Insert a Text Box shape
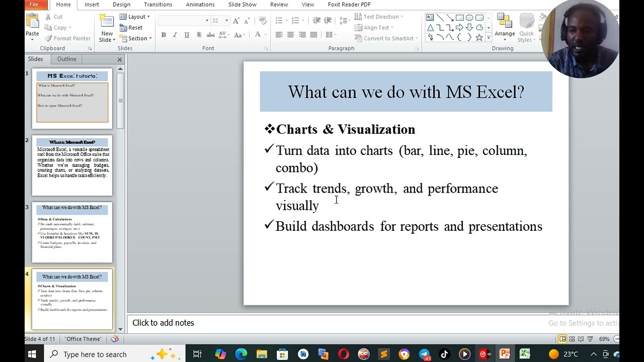Viewport: 644px width, 362px height. pyautogui.click(x=430, y=18)
